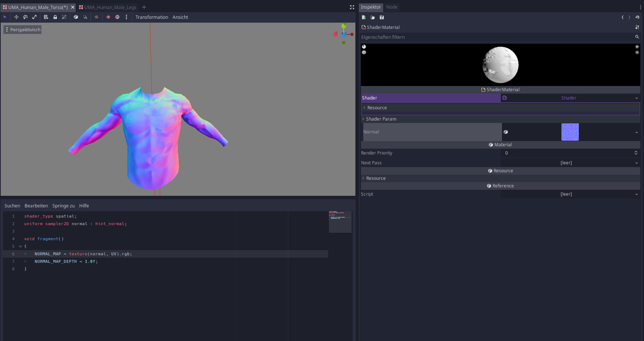
Task: Toggle the first light in the material preview
Action: pyautogui.click(x=637, y=47)
